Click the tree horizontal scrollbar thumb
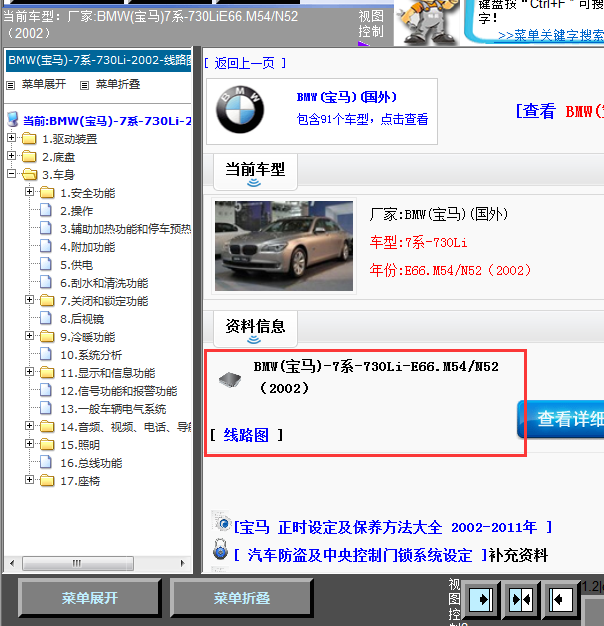This screenshot has width=604, height=626. [78, 563]
